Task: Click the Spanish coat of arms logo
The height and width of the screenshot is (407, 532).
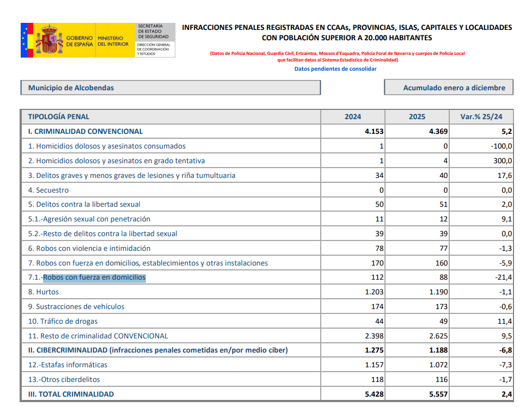Action: click(x=50, y=40)
